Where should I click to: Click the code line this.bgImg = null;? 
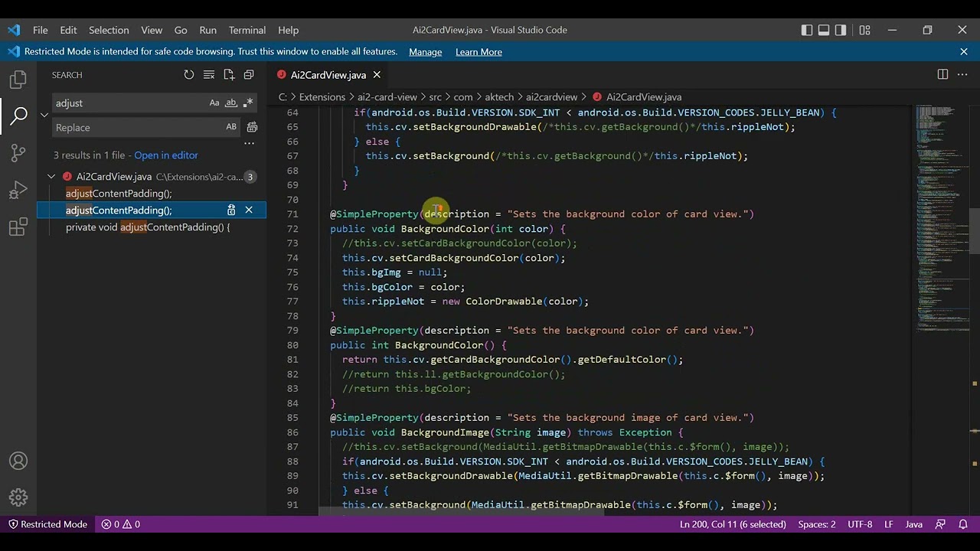[x=394, y=272]
